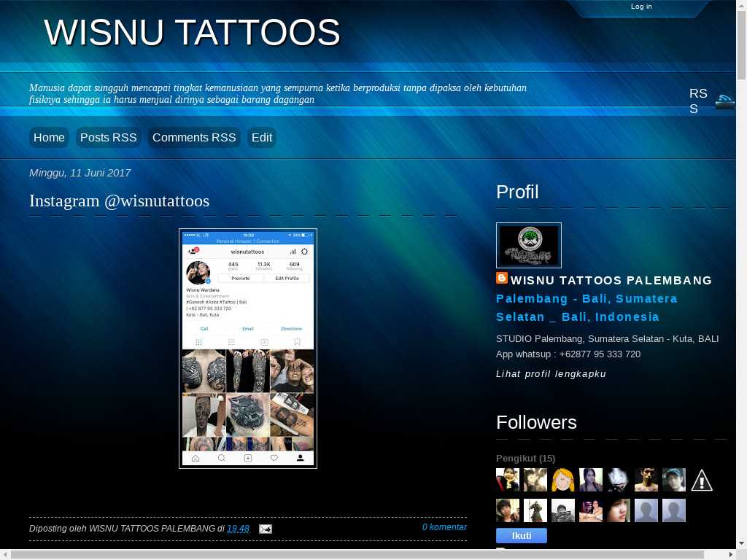Click the warning triangle follower icon
Screen dimensions: 747x560
point(702,480)
